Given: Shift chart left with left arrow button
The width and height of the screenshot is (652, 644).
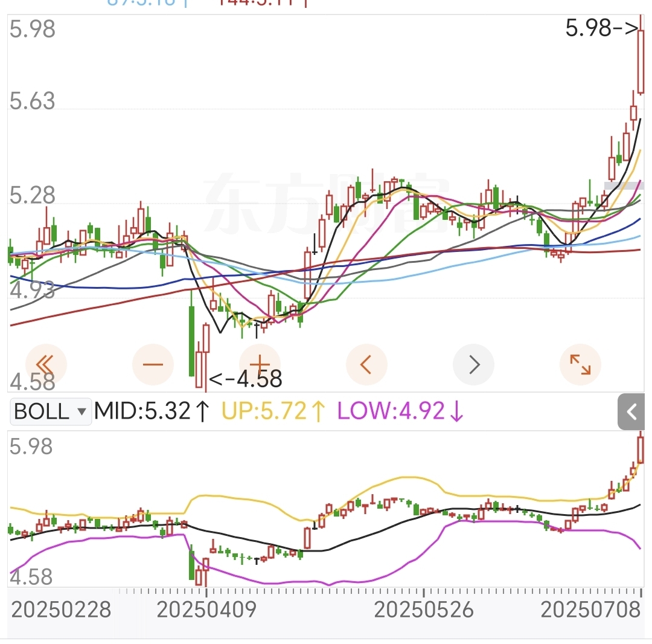Looking at the screenshot, I should pos(366,364).
